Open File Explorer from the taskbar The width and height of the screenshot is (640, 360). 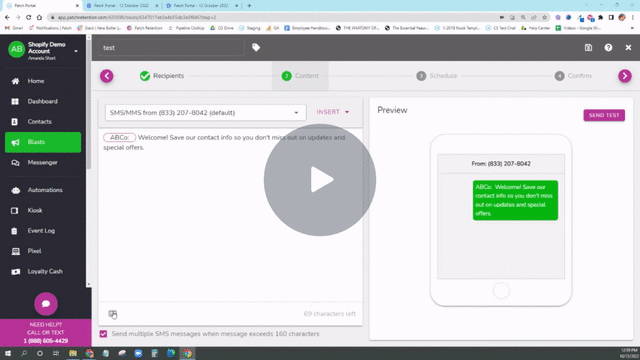pos(73,353)
